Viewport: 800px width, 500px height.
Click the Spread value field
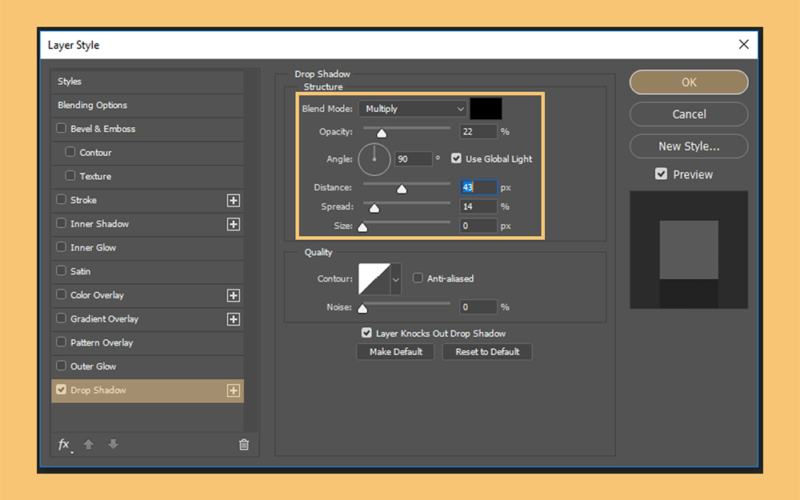(x=478, y=207)
